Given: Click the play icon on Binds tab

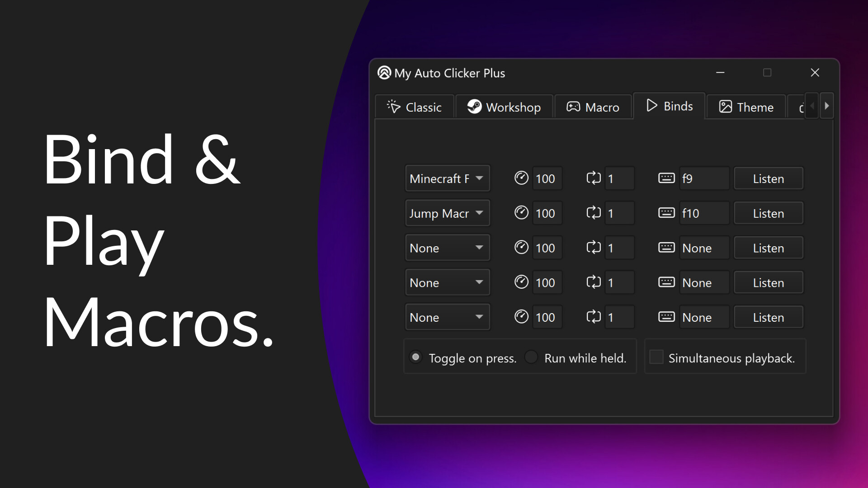Looking at the screenshot, I should (651, 105).
